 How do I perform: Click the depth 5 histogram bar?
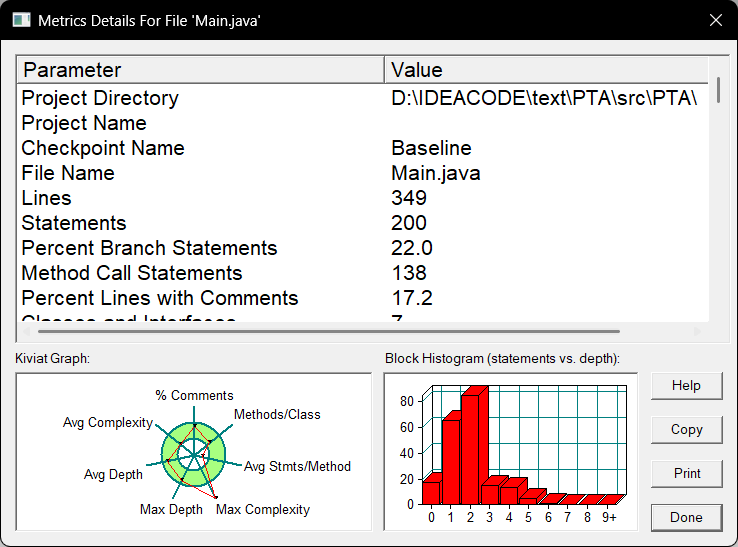[x=531, y=498]
